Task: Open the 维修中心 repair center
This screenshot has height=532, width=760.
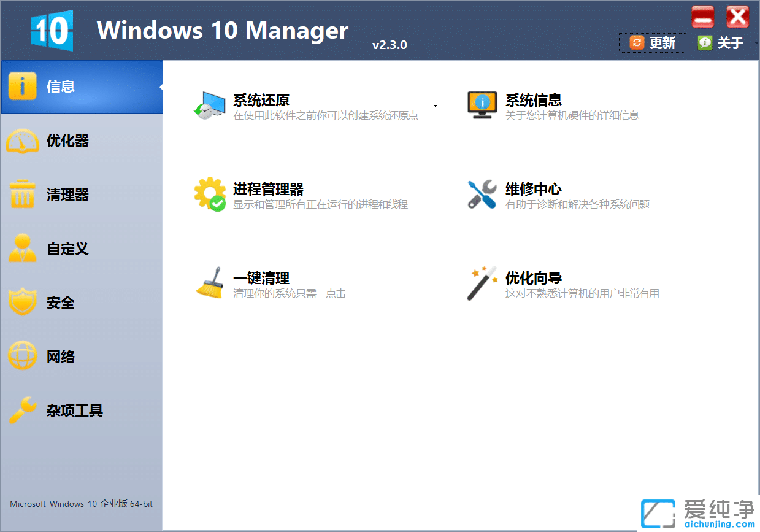Action: click(x=531, y=189)
